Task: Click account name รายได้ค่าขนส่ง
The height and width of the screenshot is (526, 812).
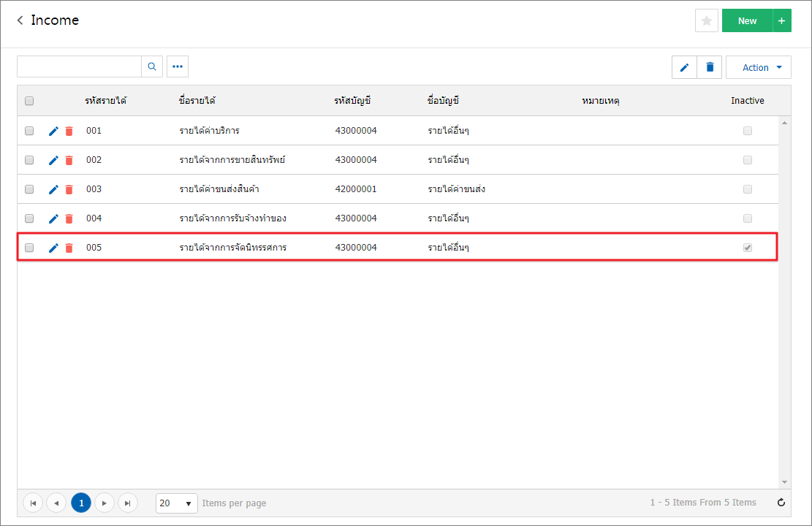Action: pyautogui.click(x=456, y=189)
